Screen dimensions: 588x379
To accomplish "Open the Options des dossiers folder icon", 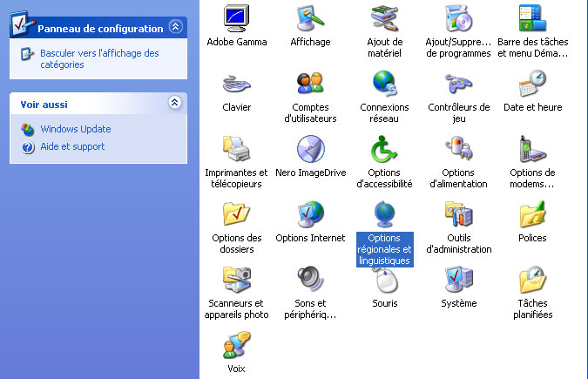I will coord(237,213).
